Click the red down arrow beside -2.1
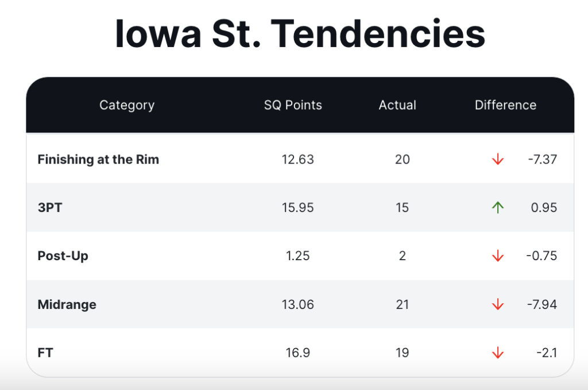Screen dimensions: 588x390 click(498, 353)
